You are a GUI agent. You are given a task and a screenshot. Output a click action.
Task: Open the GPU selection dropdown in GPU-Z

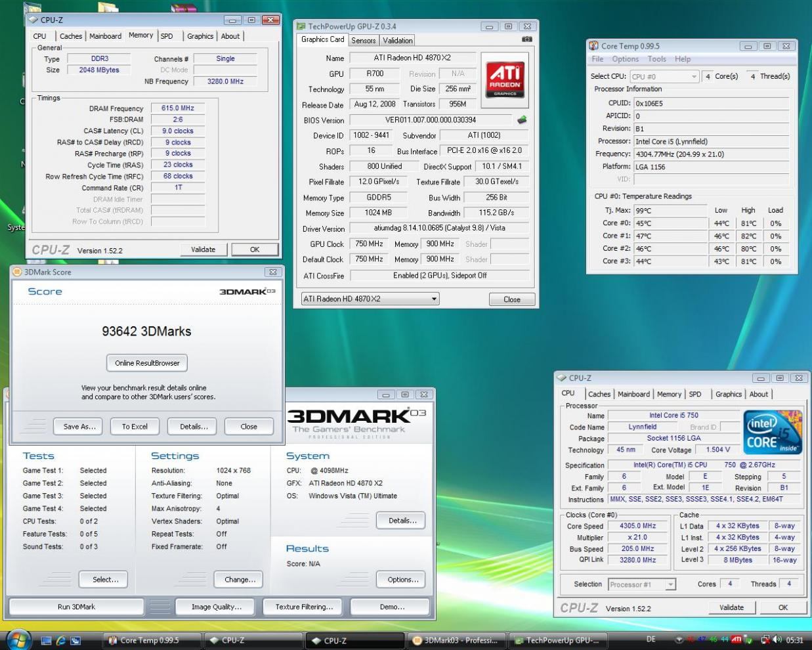[x=370, y=299]
